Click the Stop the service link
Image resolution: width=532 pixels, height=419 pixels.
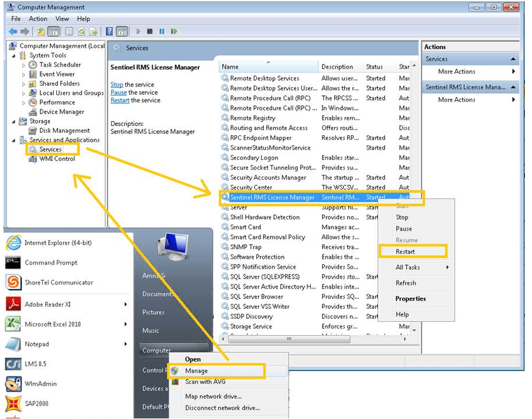[116, 84]
